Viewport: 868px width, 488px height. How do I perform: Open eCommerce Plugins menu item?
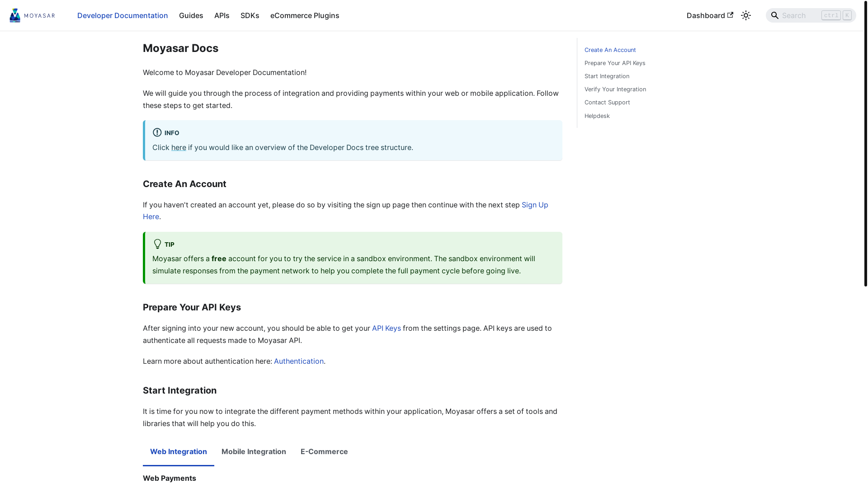[x=305, y=15]
